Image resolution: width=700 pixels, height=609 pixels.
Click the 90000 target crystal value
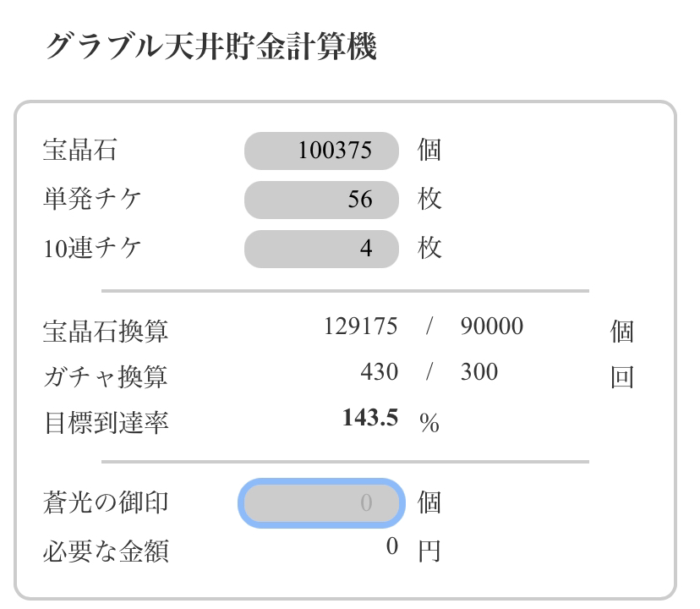[491, 326]
